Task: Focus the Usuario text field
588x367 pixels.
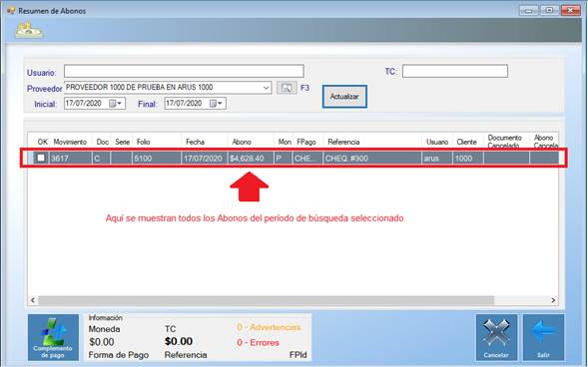Action: pyautogui.click(x=184, y=71)
